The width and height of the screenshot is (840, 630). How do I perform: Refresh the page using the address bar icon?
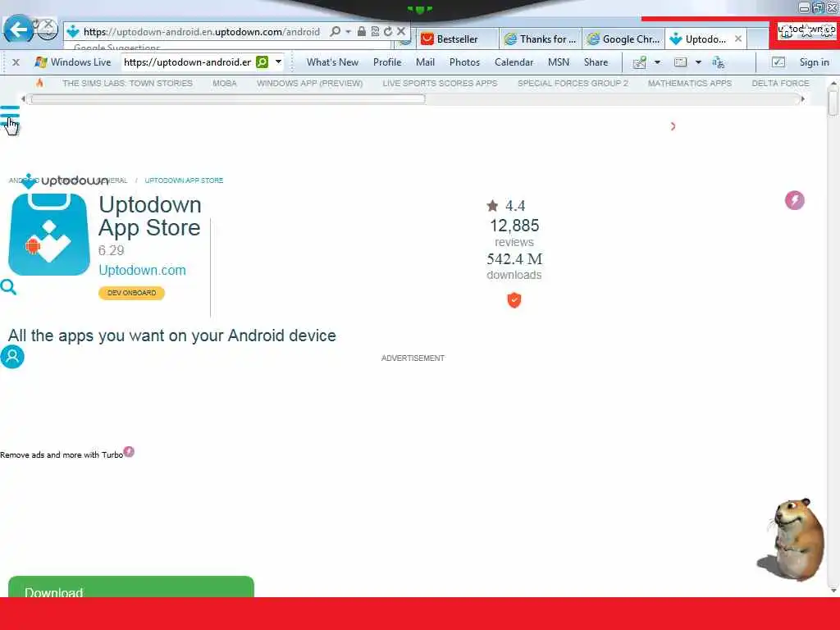[x=388, y=32]
